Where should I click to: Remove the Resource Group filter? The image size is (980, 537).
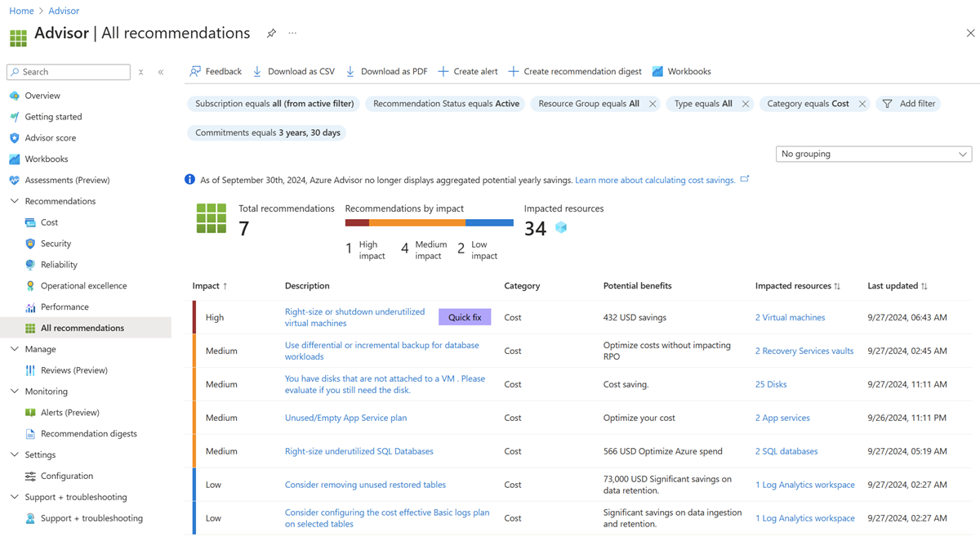652,104
